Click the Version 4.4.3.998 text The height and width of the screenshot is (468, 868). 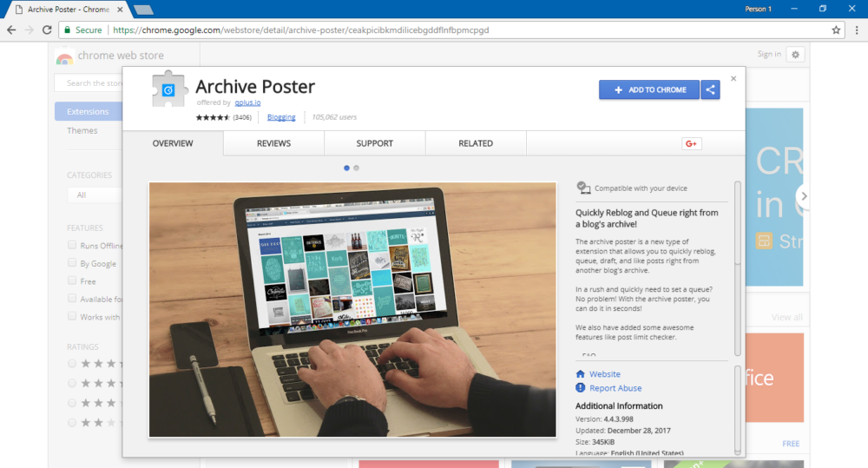604,419
